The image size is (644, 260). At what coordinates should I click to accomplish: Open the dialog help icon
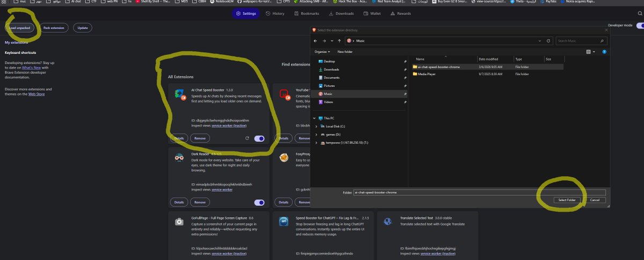[604, 52]
